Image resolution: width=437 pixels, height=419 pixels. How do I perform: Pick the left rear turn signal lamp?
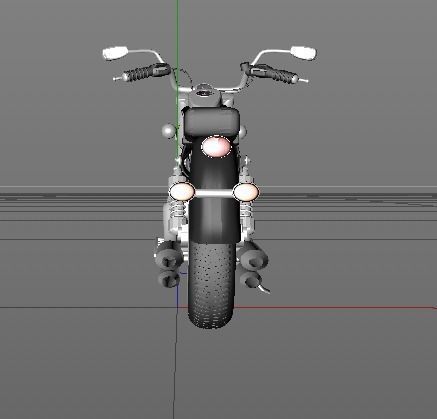(x=182, y=192)
